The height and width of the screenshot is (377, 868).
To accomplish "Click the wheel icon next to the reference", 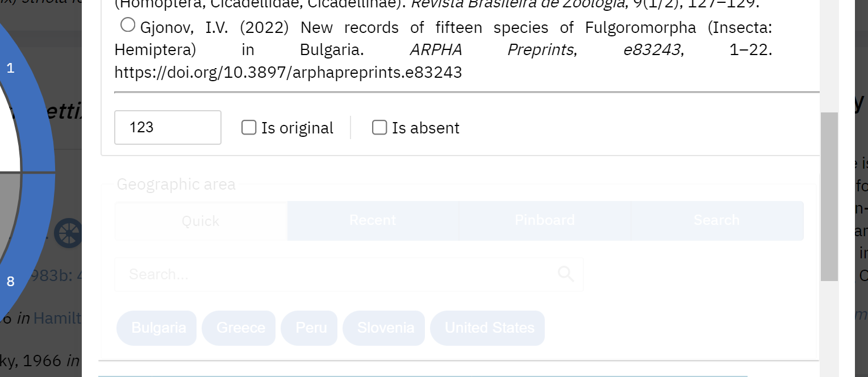I will [68, 233].
